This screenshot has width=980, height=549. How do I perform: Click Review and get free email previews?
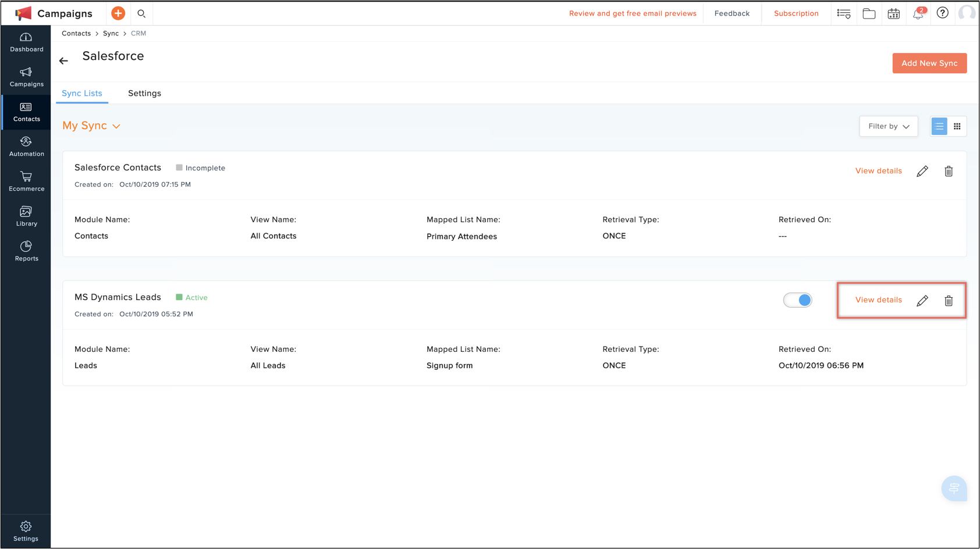[x=633, y=13]
